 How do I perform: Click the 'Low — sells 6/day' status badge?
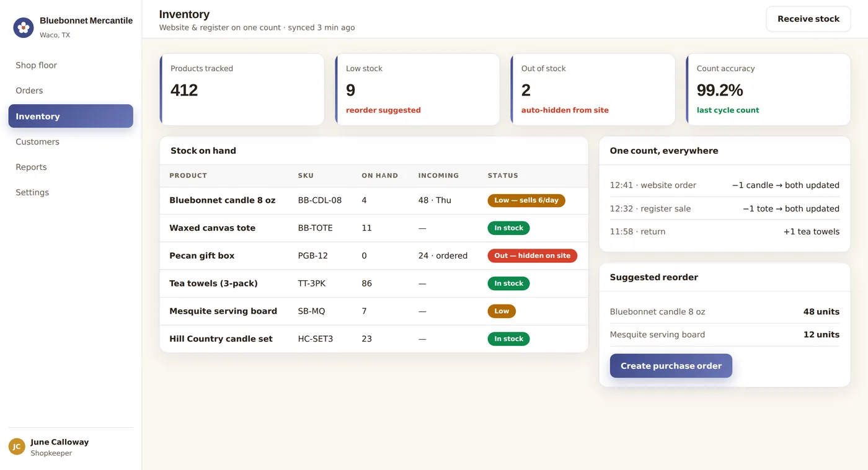[x=526, y=200]
